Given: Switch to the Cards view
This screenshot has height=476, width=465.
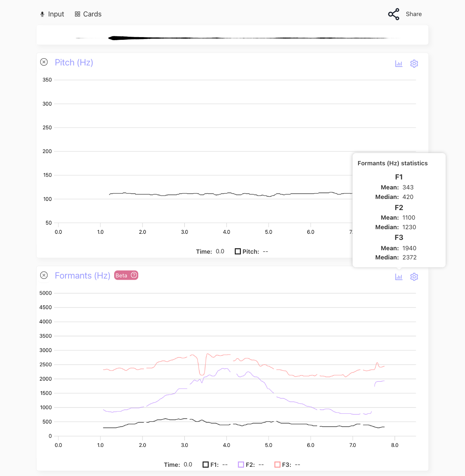Looking at the screenshot, I should point(88,14).
